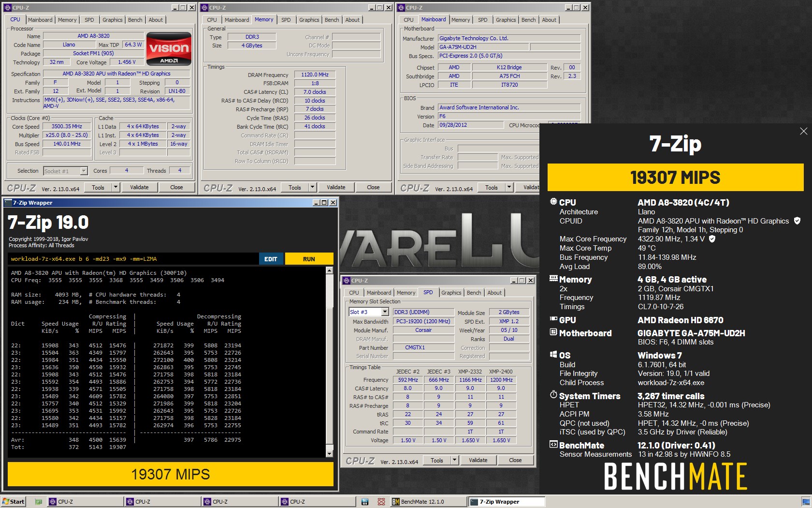The image size is (812, 508).
Task: Click the Memory section icon in BenchMate panel
Action: coord(553,279)
